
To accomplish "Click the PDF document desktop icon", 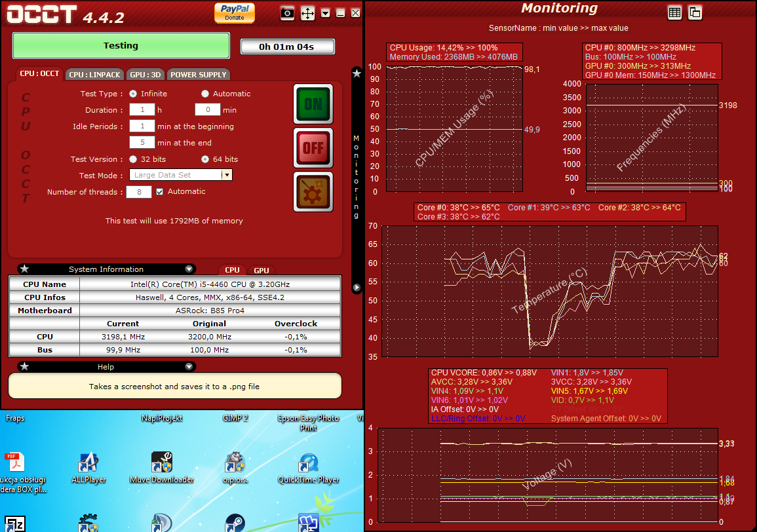I will (15, 462).
